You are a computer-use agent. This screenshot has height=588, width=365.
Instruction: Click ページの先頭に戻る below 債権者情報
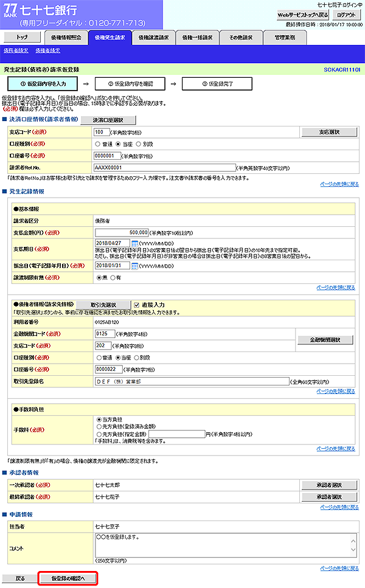336,391
